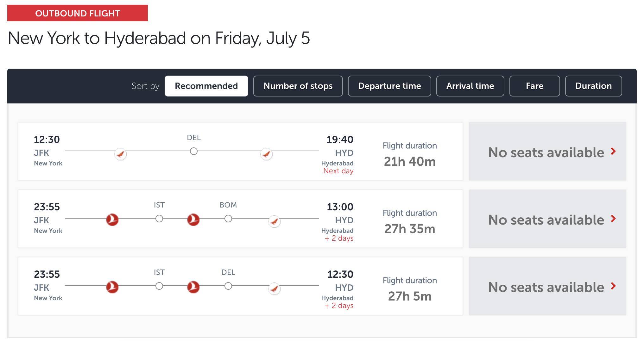This screenshot has height=341, width=644.
Task: Click first Turkish Airlines icon on BOM itinerary
Action: coord(112,220)
